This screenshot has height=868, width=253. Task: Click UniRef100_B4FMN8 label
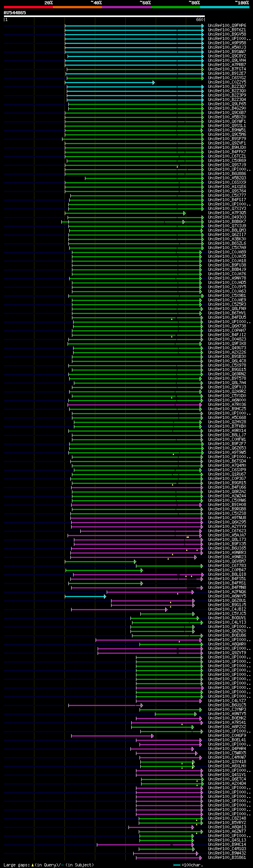(x=227, y=588)
